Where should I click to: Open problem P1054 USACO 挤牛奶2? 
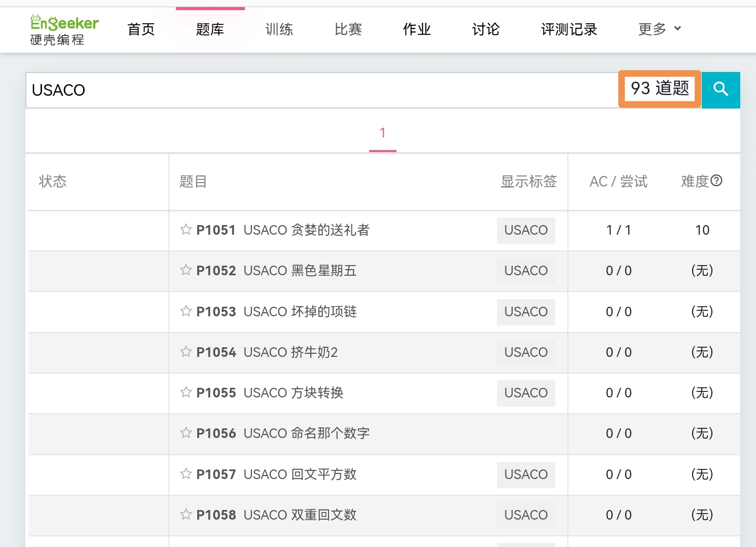tap(267, 352)
